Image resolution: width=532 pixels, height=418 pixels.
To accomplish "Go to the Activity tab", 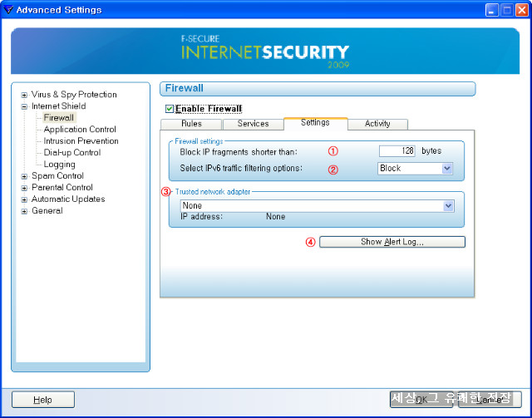I will tap(377, 124).
